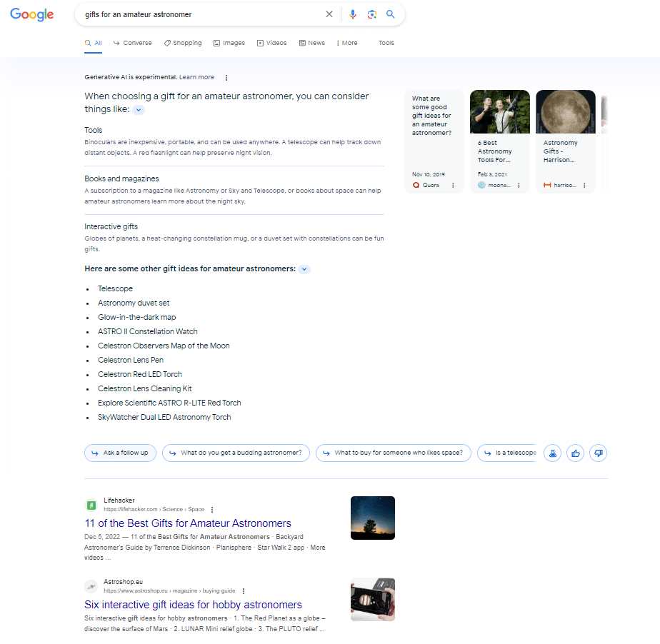Open the Shopping tab
Image resolution: width=660 pixels, height=644 pixels.
click(x=183, y=43)
